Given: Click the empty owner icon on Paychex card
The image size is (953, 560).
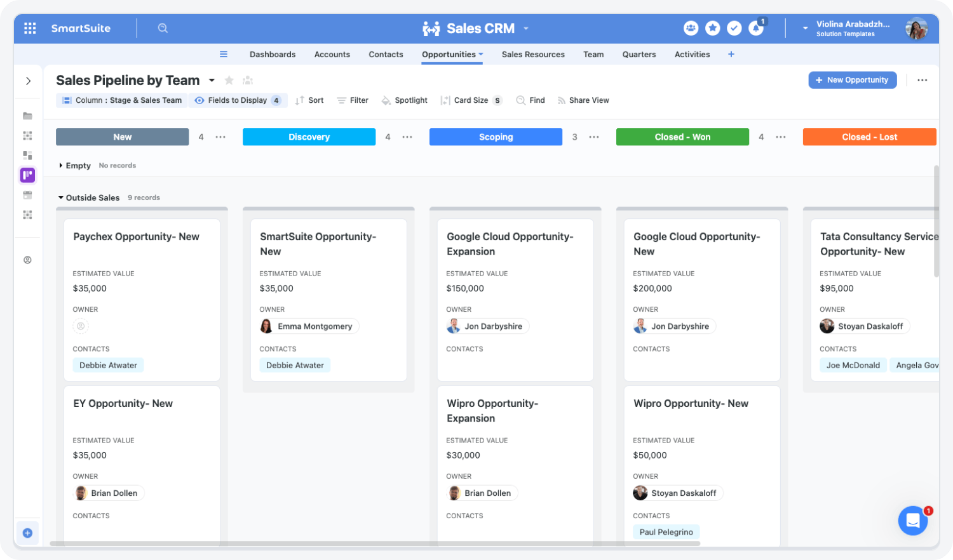Looking at the screenshot, I should click(x=81, y=326).
